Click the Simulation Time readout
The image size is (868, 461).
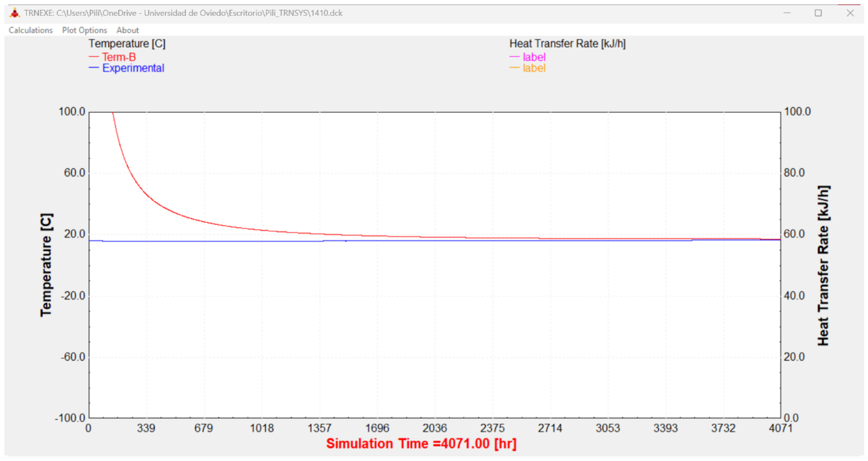(x=421, y=443)
